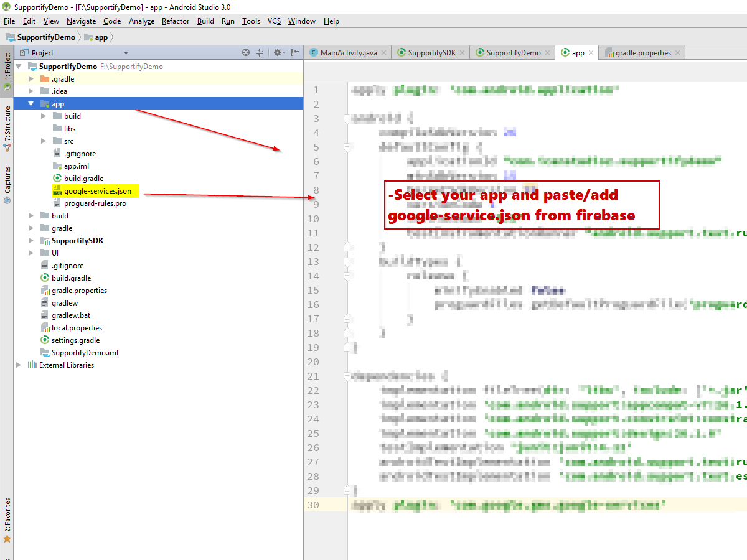Select the gradlew file without extension
This screenshot has width=747, height=560.
[65, 303]
